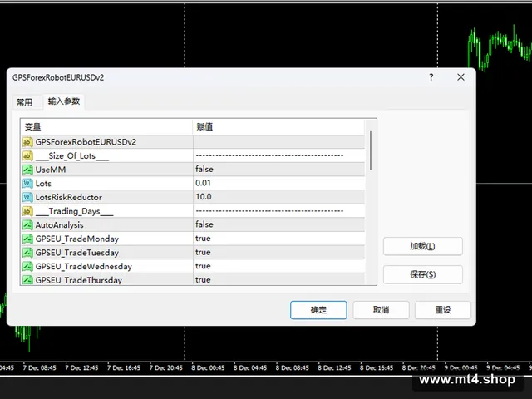Cancel with the 取消 button
The image size is (532, 399).
click(381, 310)
